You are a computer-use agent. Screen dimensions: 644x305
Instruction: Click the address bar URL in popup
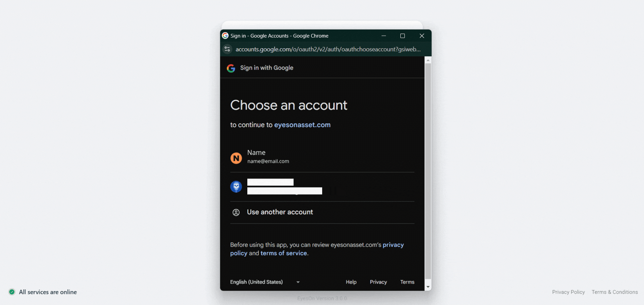(x=328, y=49)
